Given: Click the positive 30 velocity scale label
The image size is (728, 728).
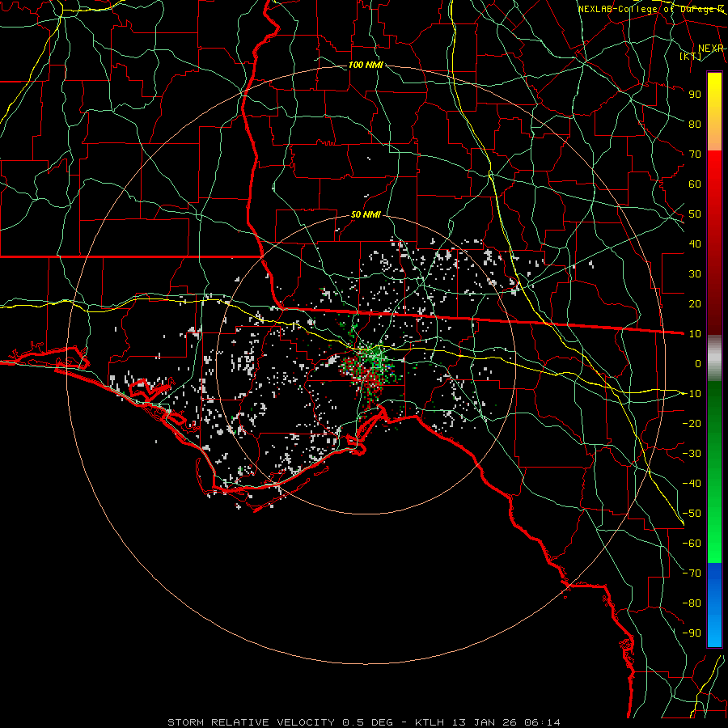Looking at the screenshot, I should 695,274.
